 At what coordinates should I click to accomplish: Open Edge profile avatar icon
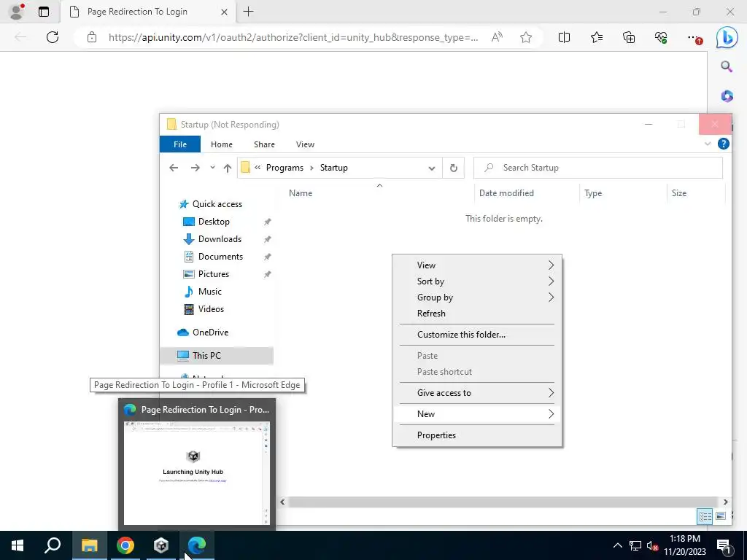click(17, 12)
